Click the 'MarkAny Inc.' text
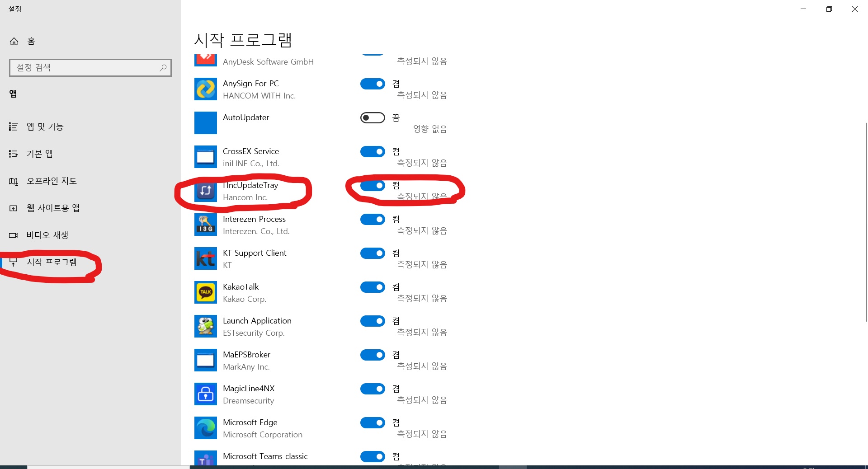Viewport: 868px width, 469px height. point(246,367)
